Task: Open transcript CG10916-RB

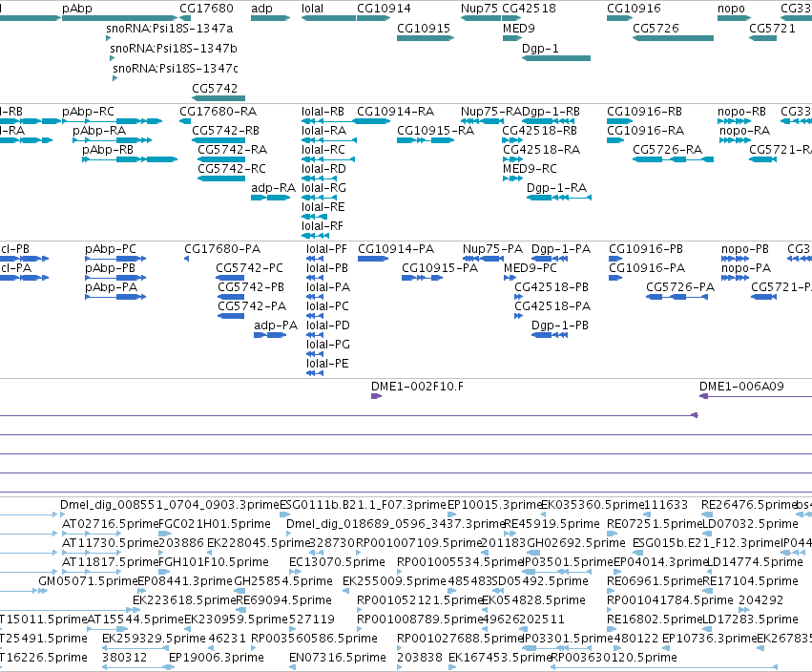Action: tap(645, 112)
